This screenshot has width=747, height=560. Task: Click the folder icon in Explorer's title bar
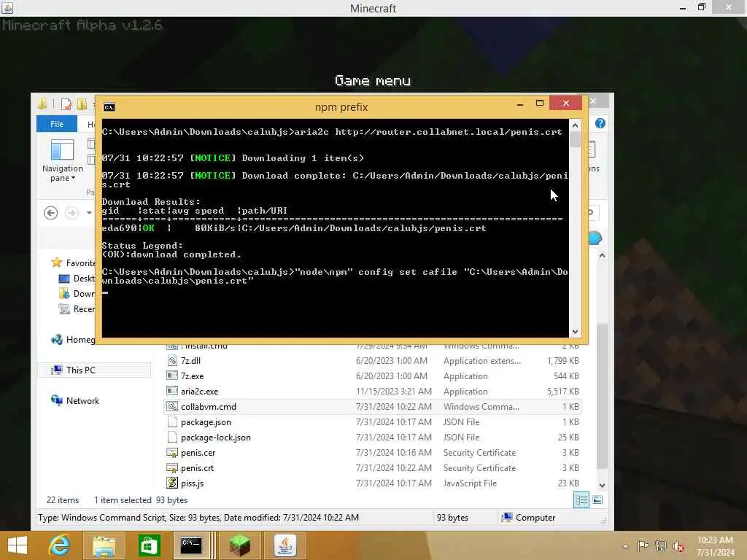click(x=42, y=104)
